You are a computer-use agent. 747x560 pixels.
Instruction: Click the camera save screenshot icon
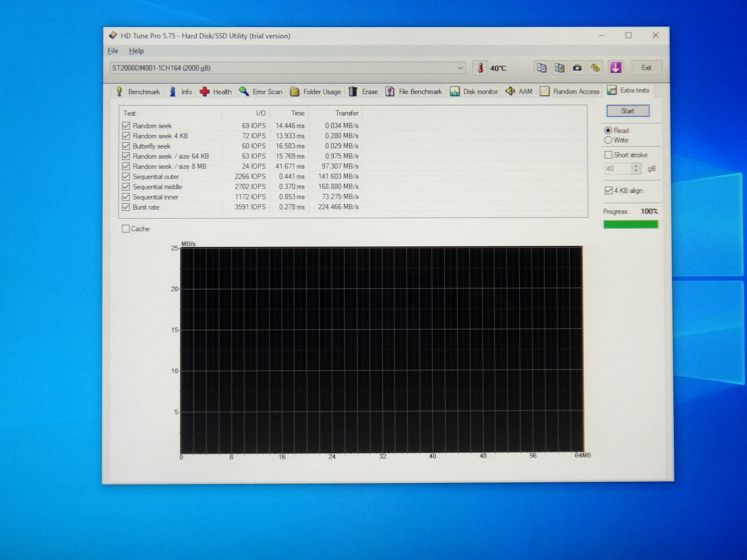pyautogui.click(x=578, y=68)
